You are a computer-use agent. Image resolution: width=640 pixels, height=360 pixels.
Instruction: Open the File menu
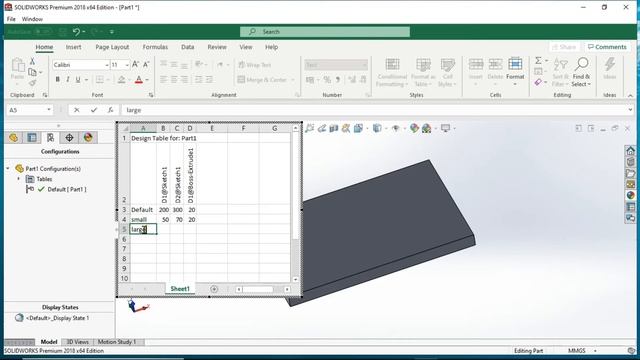click(x=11, y=19)
